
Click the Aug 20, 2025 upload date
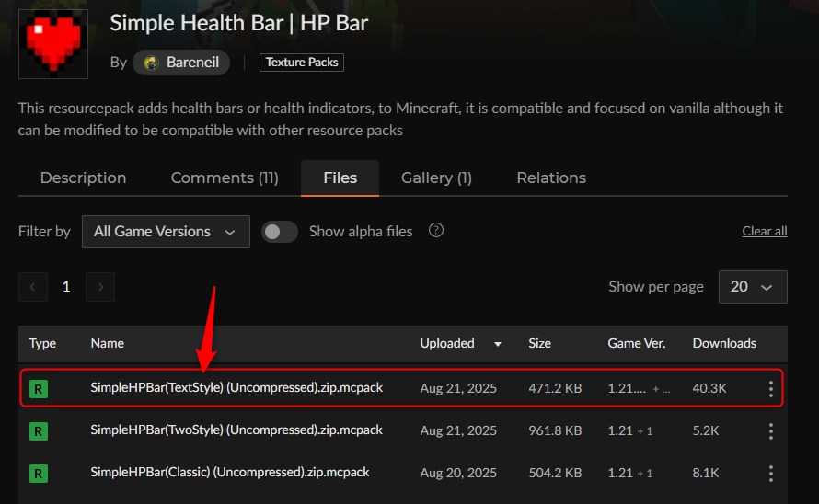point(458,473)
